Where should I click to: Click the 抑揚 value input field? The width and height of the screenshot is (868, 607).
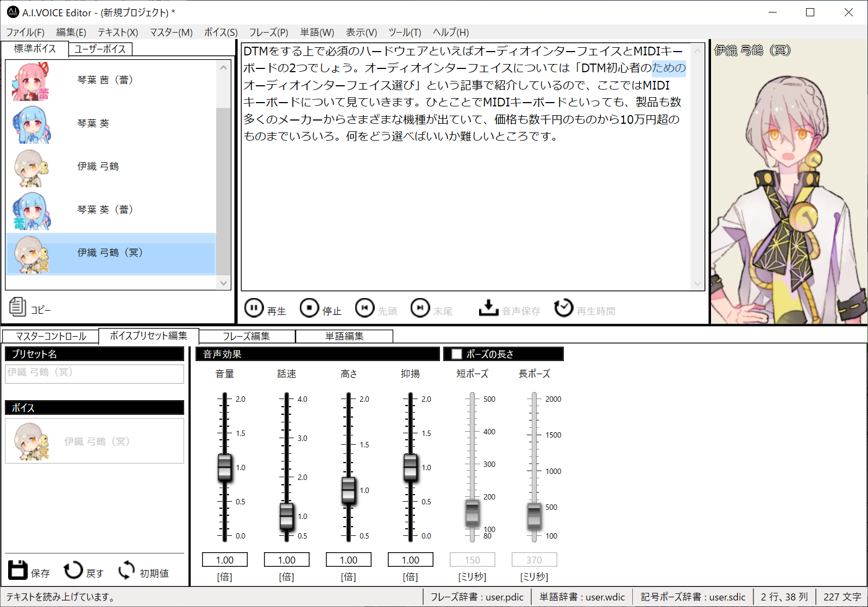411,560
